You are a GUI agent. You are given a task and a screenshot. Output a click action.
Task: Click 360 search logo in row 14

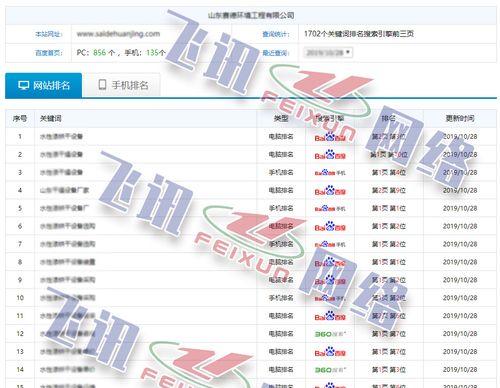pyautogui.click(x=330, y=370)
